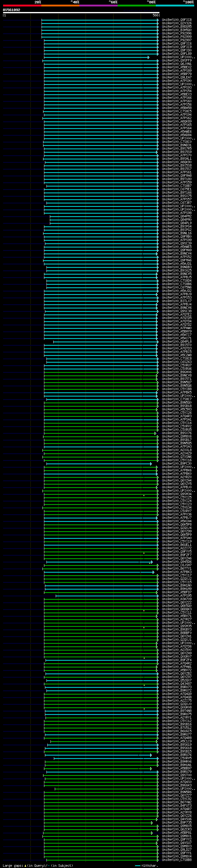Select the label UniRef100_Q9FIC6

coord(176,43)
